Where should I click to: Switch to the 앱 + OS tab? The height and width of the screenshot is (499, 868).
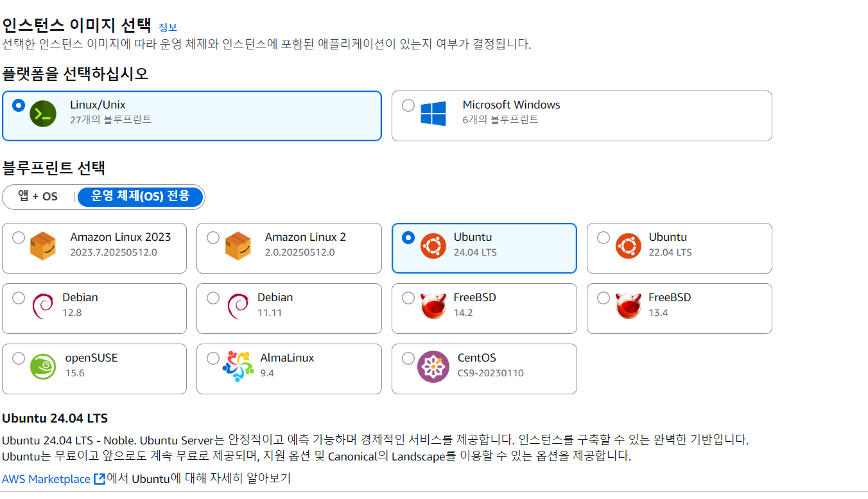click(38, 197)
